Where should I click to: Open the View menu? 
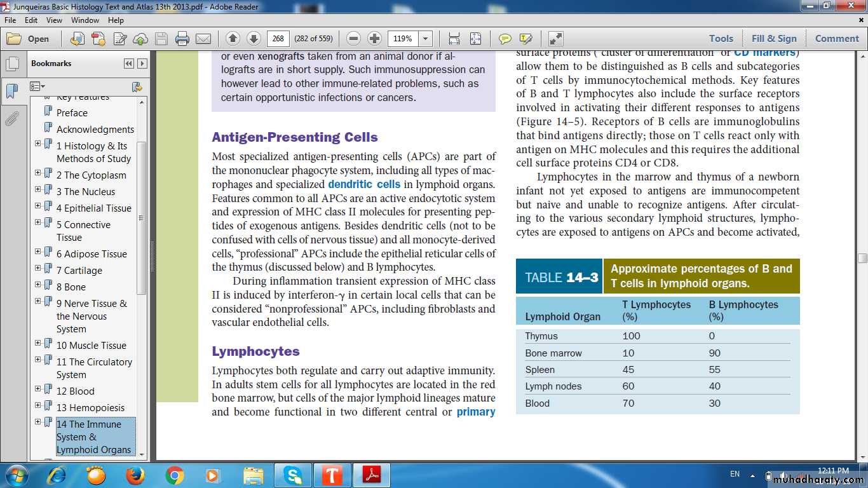click(54, 20)
